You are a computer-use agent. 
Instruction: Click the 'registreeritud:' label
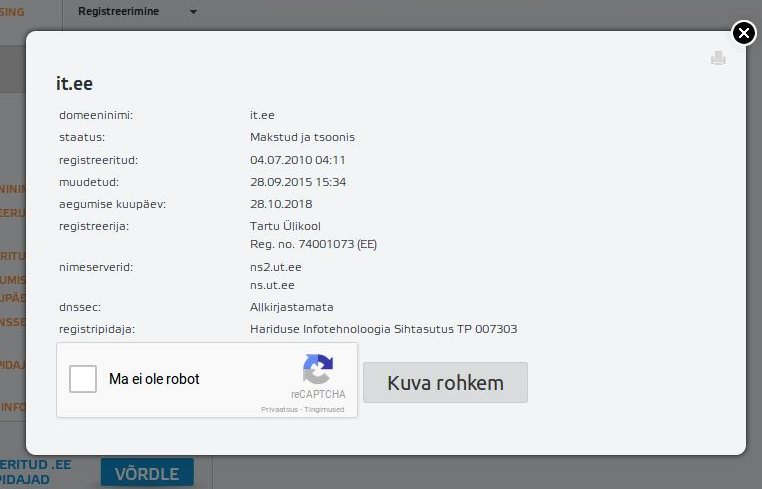pyautogui.click(x=98, y=160)
